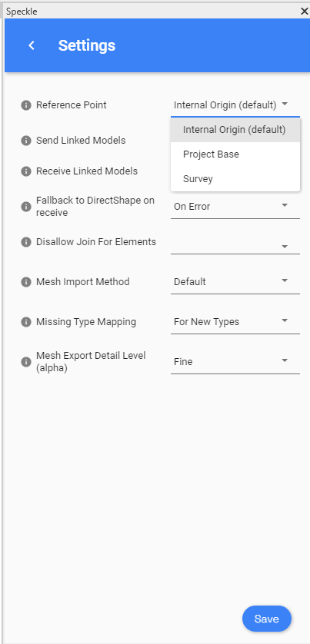Image resolution: width=310 pixels, height=644 pixels.
Task: Choose 'Survey' as reference point
Action: point(235,179)
